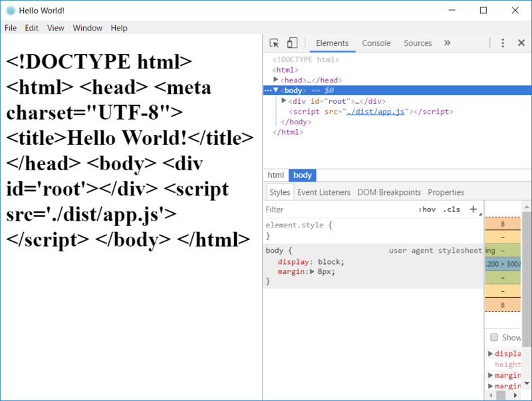The image size is (532, 401).
Task: Open the View menu
Action: tap(56, 28)
